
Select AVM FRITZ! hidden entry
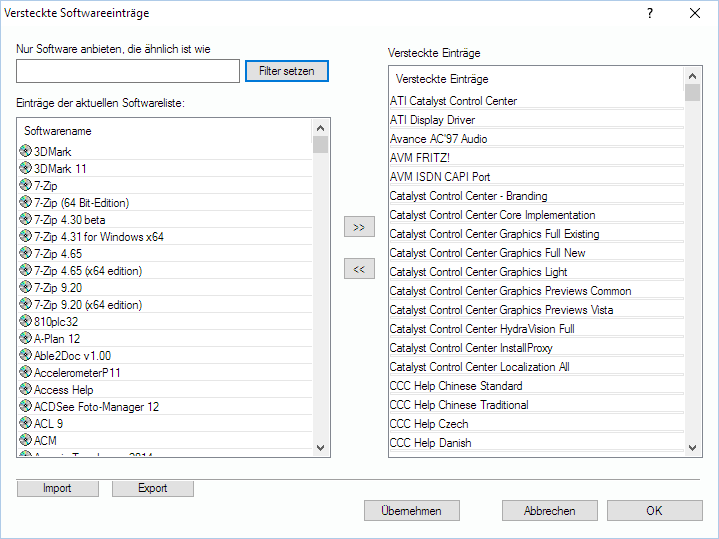coord(536,158)
